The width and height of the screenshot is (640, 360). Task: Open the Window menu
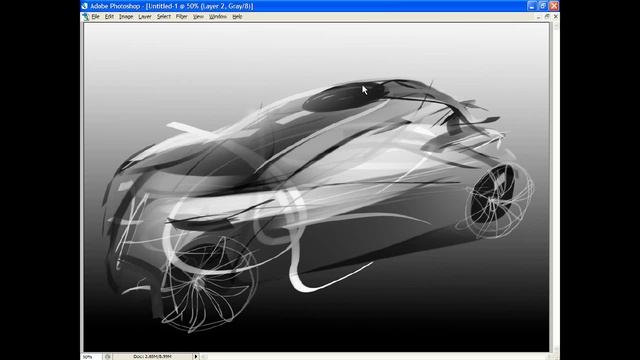(x=218, y=17)
